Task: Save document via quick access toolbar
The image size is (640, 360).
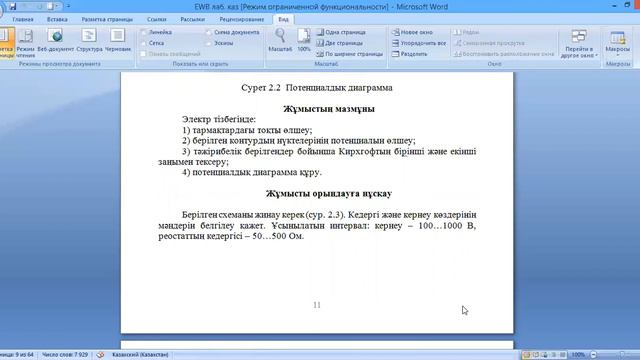Action: pyautogui.click(x=13, y=7)
